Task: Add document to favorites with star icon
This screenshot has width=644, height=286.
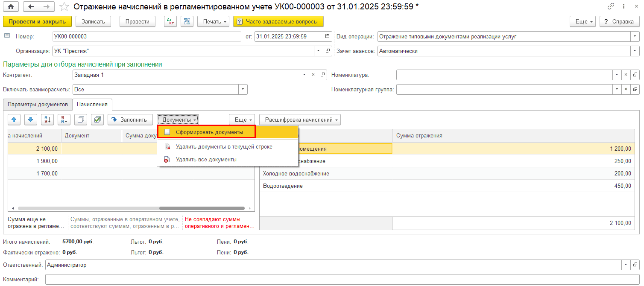Action: click(x=64, y=7)
